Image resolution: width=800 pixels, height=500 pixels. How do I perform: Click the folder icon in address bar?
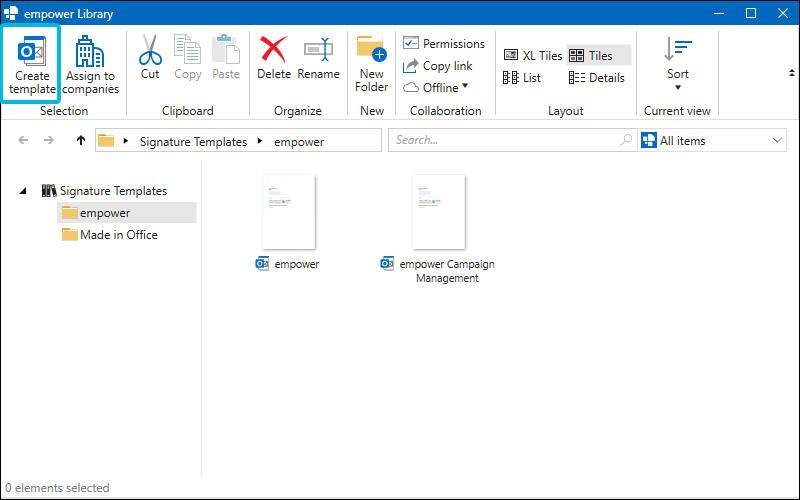106,140
